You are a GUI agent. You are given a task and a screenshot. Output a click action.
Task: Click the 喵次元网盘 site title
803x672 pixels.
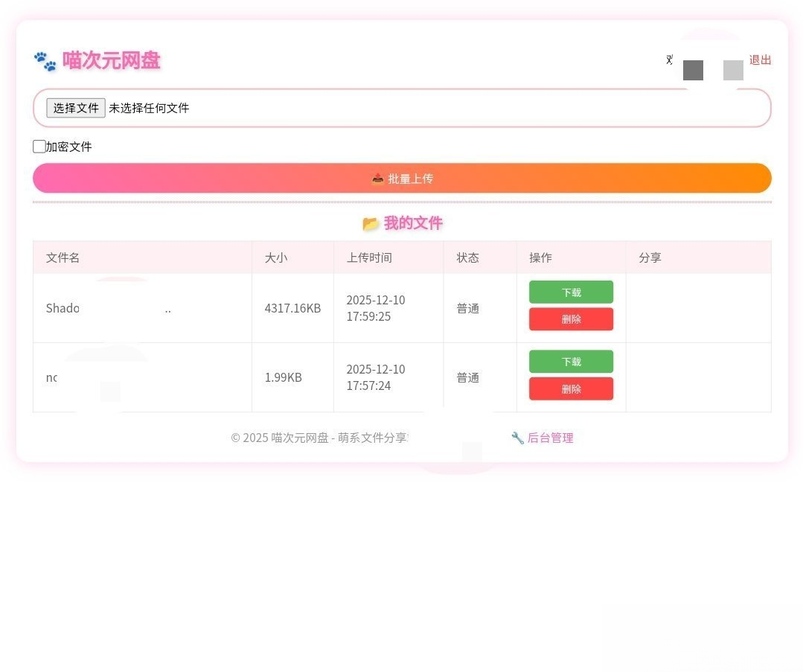110,60
